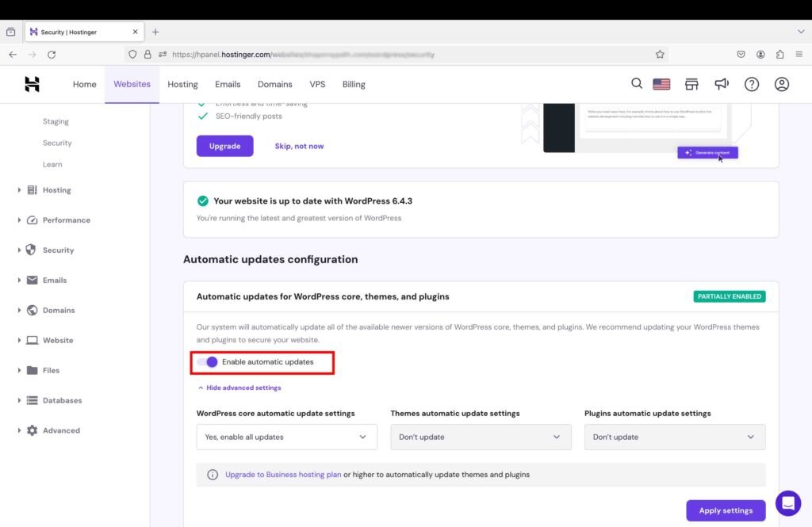Expand the Hosting sidebar section arrow
Image resolution: width=812 pixels, height=527 pixels.
click(19, 190)
